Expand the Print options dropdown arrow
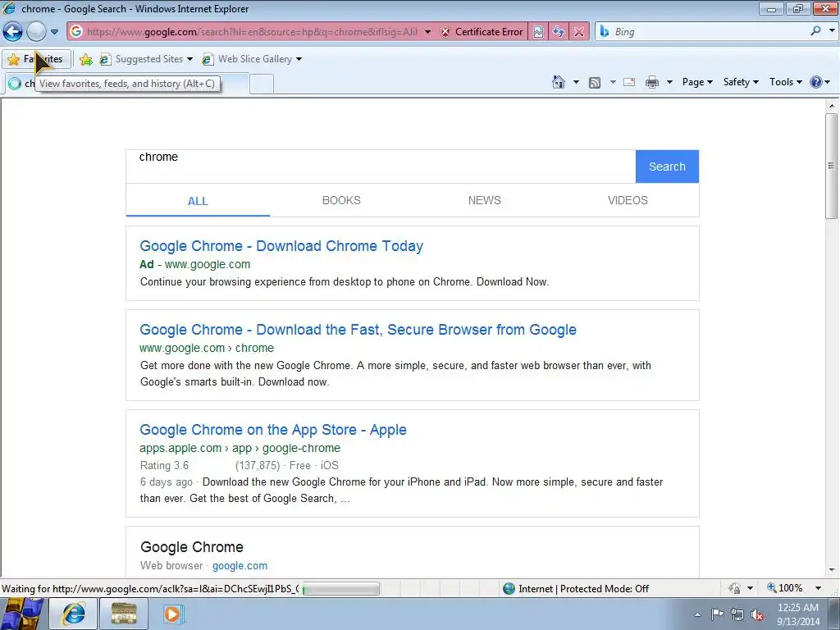The height and width of the screenshot is (630, 840). click(x=669, y=82)
